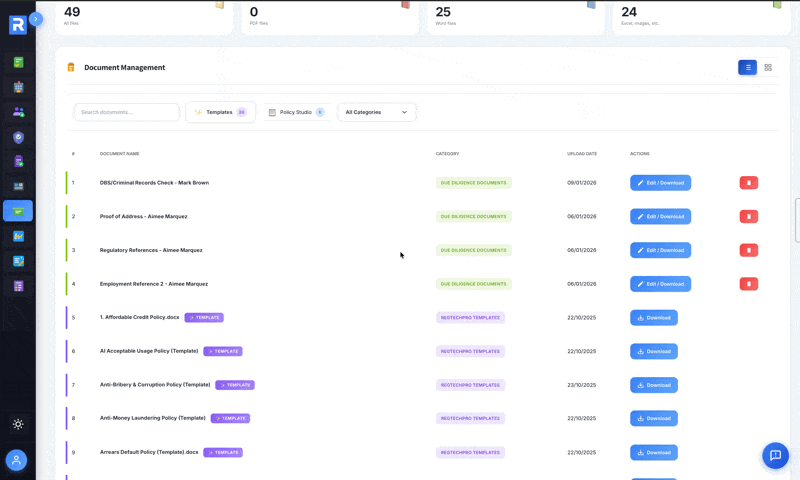800x480 pixels.
Task: Switch to list view
Action: tap(747, 67)
